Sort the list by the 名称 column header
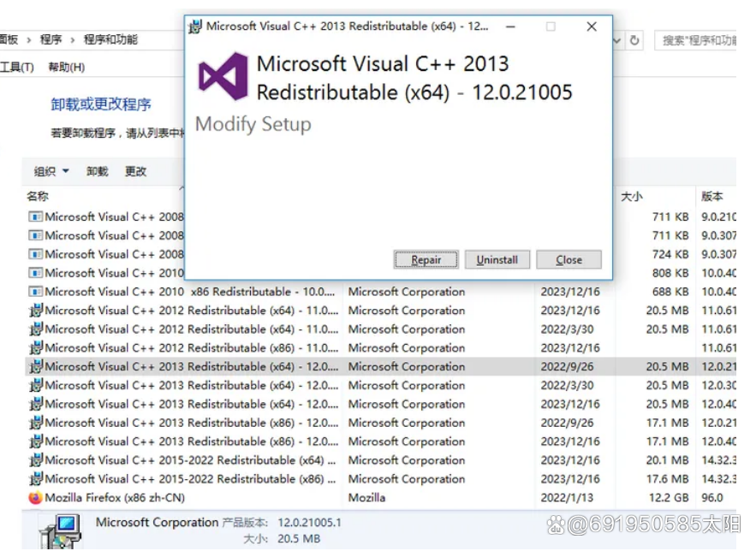The height and width of the screenshot is (551, 756). pyautogui.click(x=38, y=196)
